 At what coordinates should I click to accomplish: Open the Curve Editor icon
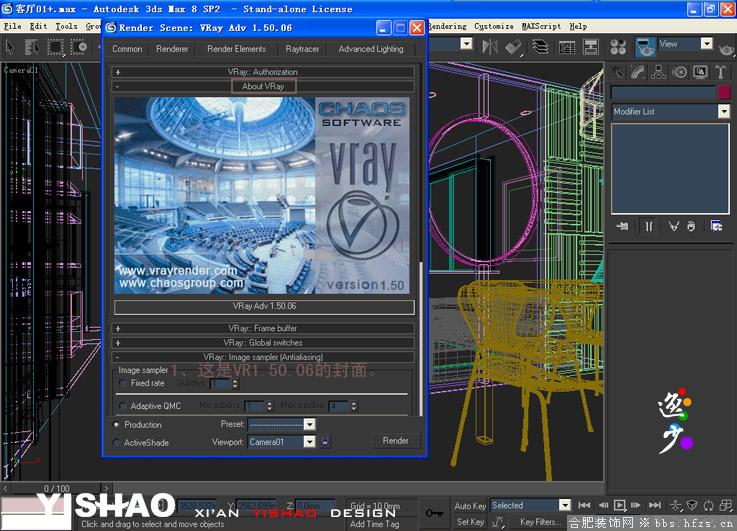pos(567,47)
